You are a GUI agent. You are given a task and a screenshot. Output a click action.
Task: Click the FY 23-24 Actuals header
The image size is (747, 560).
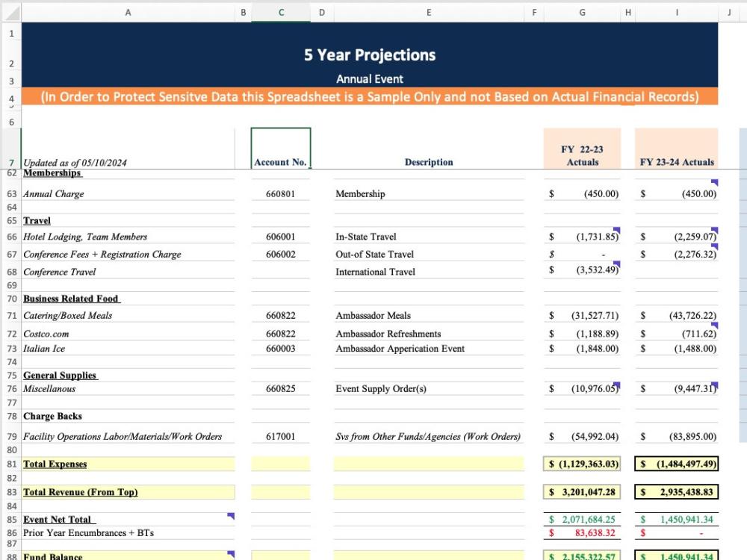pyautogui.click(x=677, y=148)
